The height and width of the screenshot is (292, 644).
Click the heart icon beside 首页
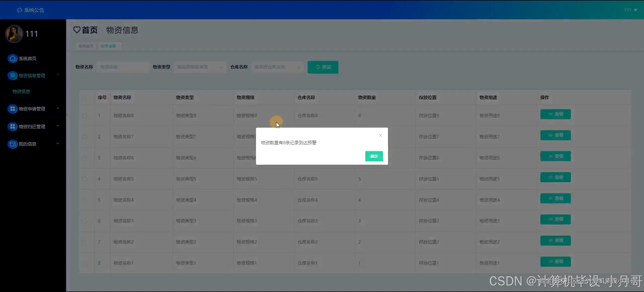(x=77, y=30)
